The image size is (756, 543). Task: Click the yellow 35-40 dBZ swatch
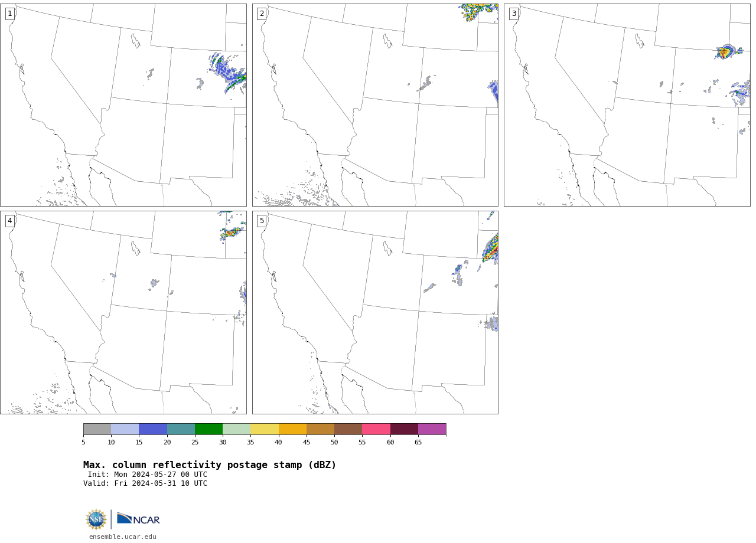265,429
